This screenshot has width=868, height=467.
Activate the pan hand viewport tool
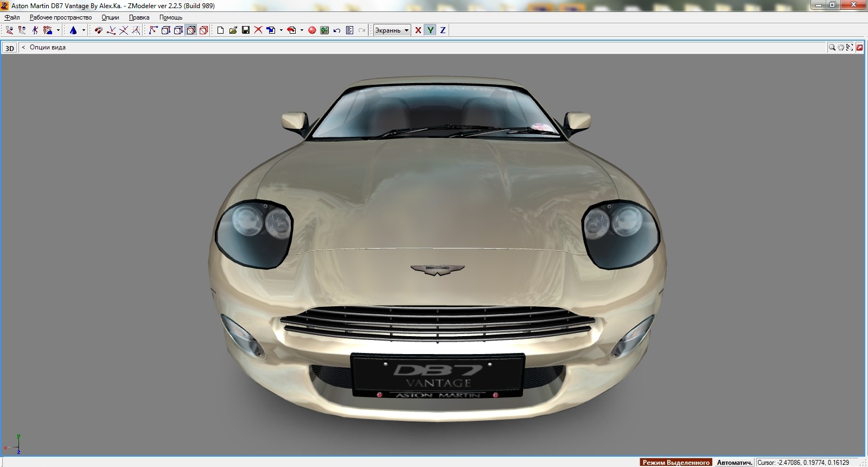841,48
